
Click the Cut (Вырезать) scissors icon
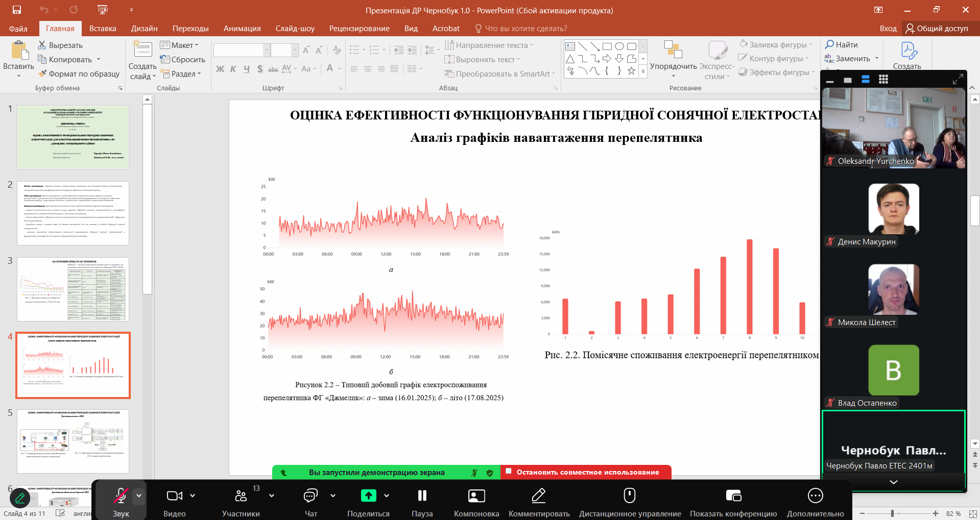coord(42,45)
